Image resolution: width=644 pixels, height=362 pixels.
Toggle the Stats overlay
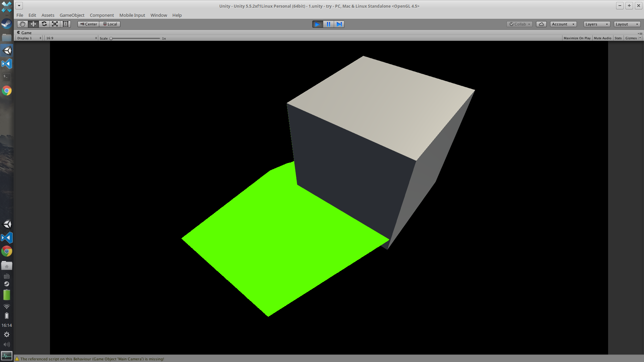click(x=618, y=38)
